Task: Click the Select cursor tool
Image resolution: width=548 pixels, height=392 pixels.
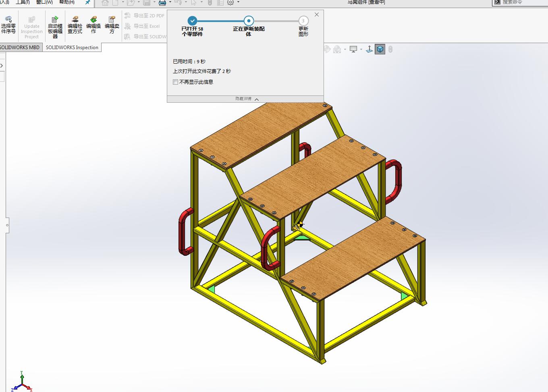Action: click(x=194, y=2)
